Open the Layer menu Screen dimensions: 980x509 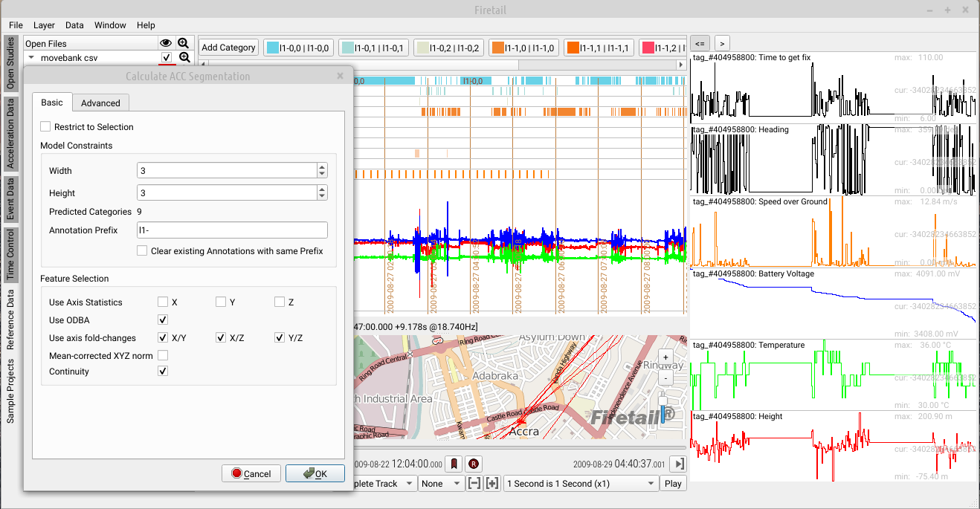point(44,25)
